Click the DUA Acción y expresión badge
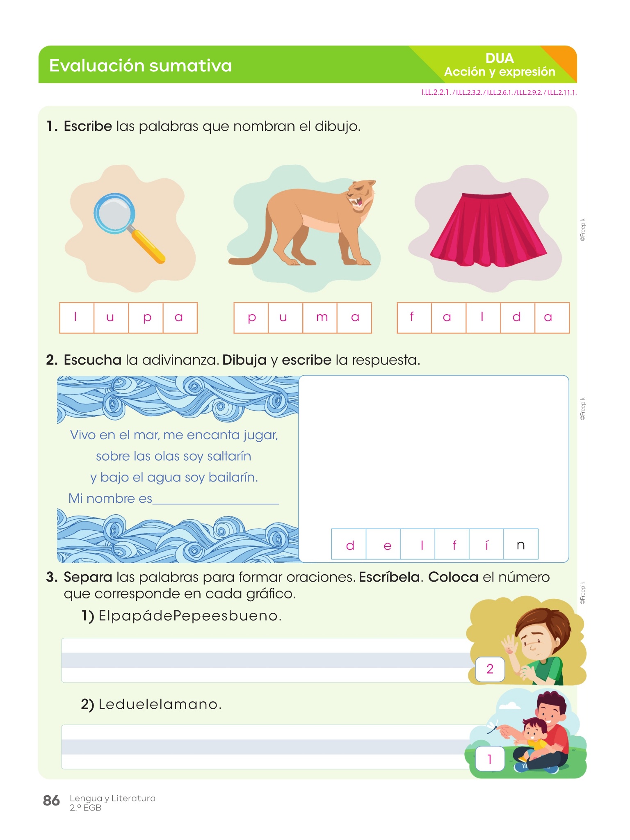Image resolution: width=630 pixels, height=840 pixels. pos(500,65)
